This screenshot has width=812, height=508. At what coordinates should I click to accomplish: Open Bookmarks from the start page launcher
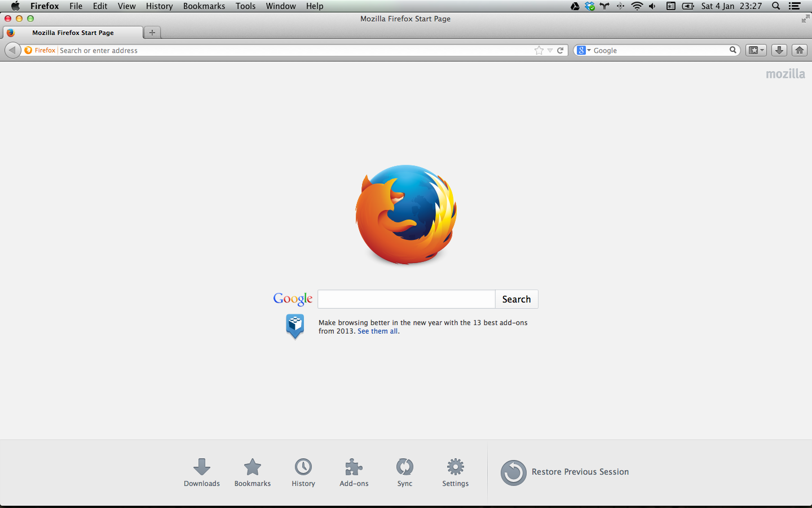coord(253,472)
